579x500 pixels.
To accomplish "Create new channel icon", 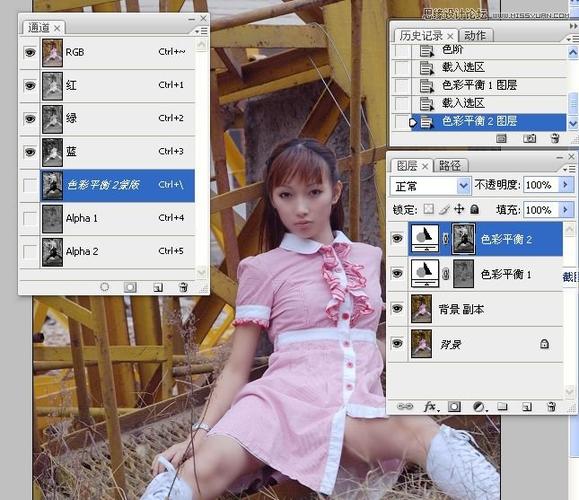I will tap(158, 287).
